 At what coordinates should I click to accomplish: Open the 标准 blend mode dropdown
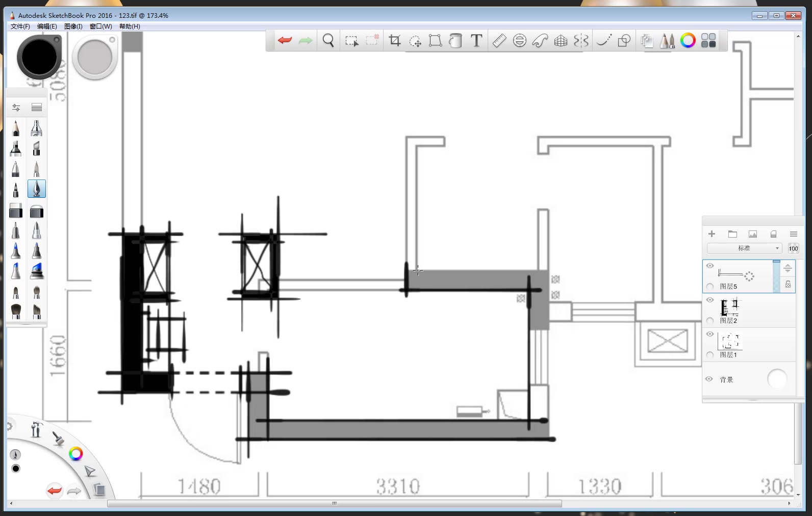click(745, 248)
